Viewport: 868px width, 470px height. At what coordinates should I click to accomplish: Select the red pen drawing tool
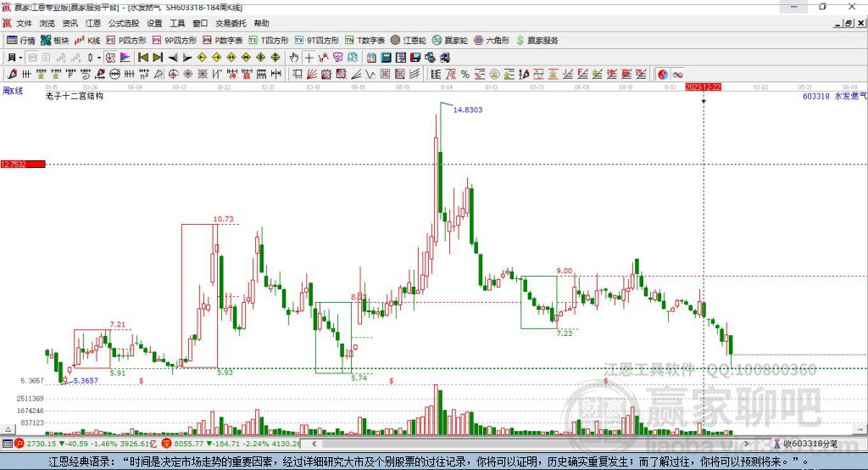click(12, 75)
